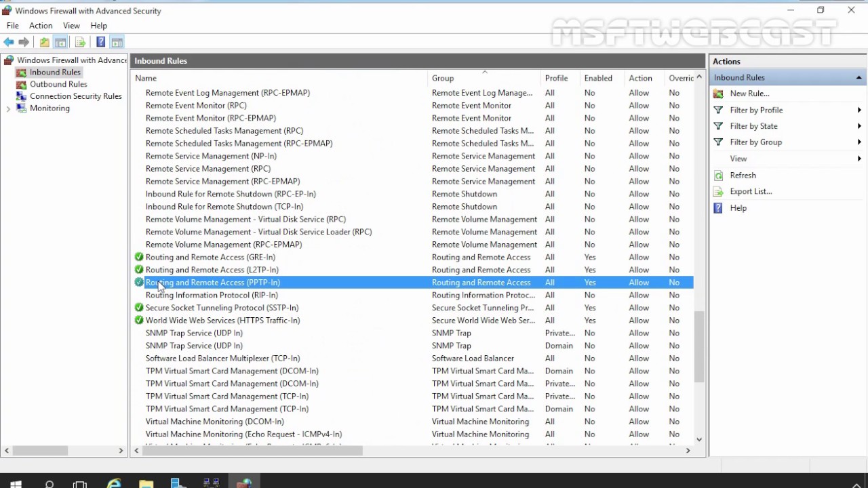Click the Filter by Profile funnel icon

click(718, 110)
